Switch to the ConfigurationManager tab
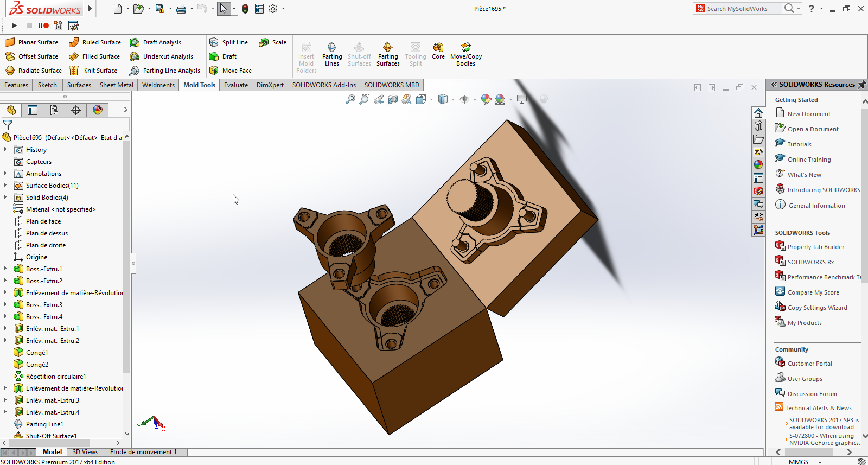The width and height of the screenshot is (868, 465). pos(54,110)
